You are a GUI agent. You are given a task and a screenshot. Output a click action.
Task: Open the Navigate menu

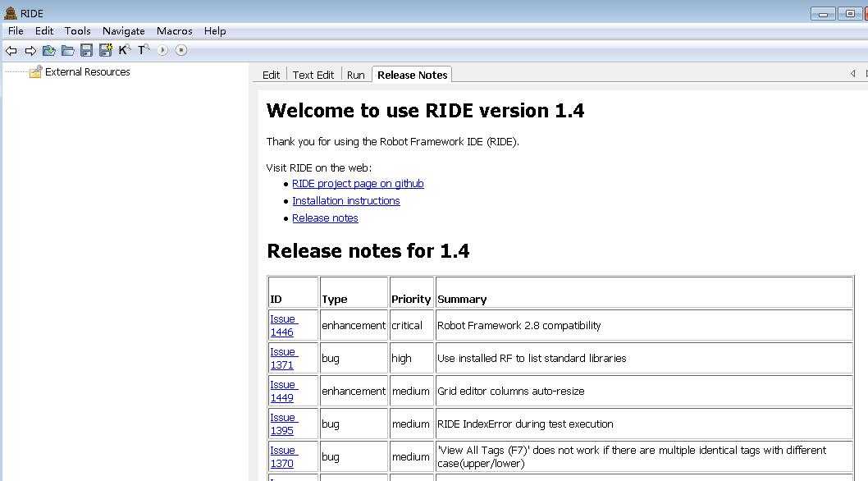click(x=123, y=31)
